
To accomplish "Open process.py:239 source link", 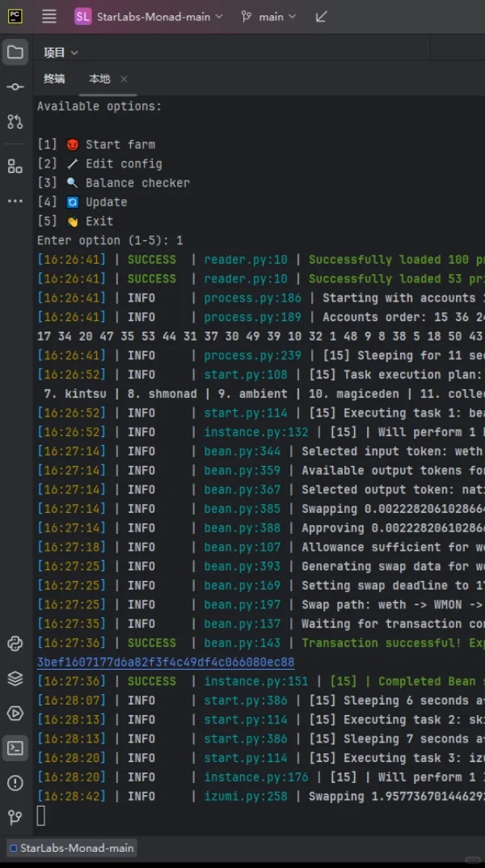I will [253, 355].
